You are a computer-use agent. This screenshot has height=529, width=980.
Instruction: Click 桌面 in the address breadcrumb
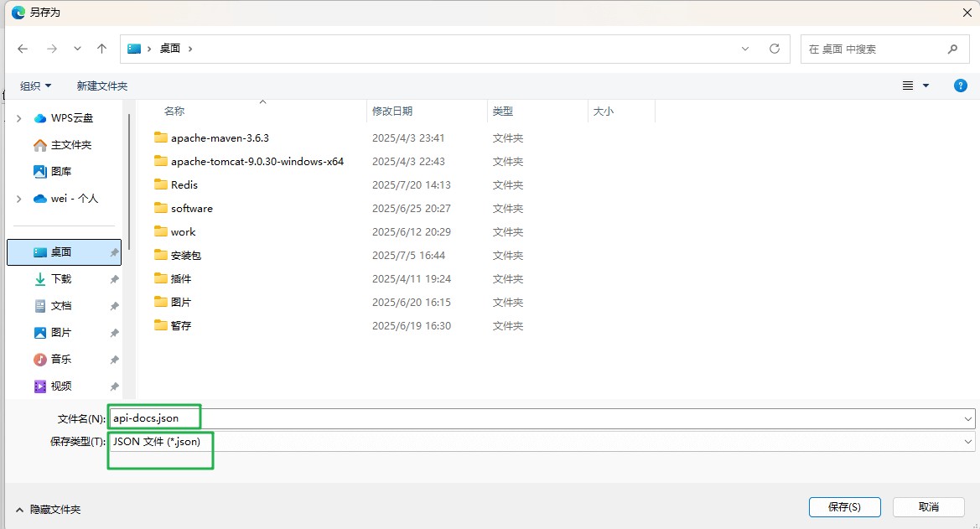[x=171, y=48]
